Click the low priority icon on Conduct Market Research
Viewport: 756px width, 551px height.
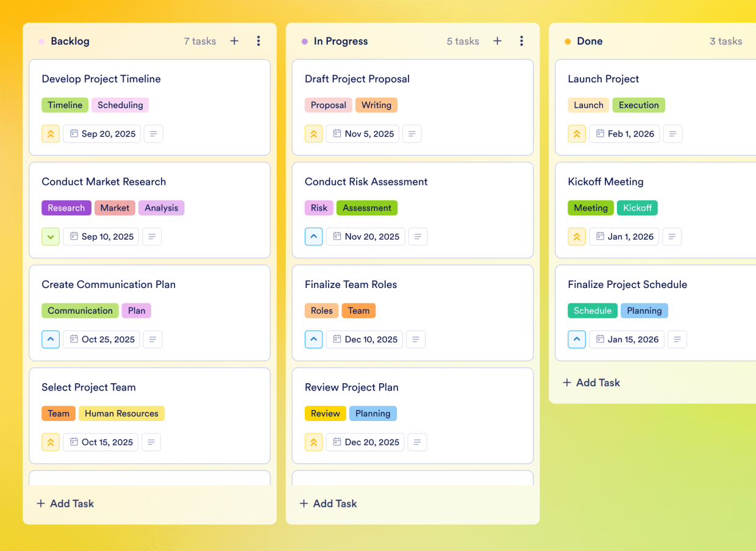[x=51, y=236]
